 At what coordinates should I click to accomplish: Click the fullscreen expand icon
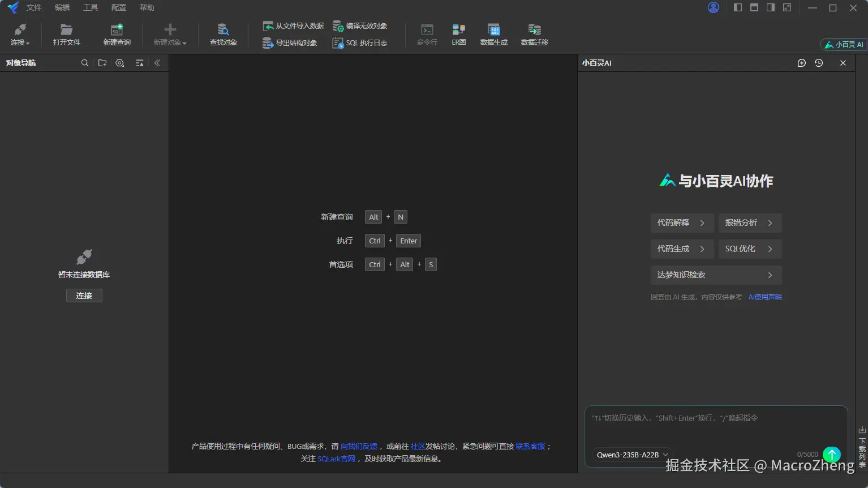pos(787,7)
